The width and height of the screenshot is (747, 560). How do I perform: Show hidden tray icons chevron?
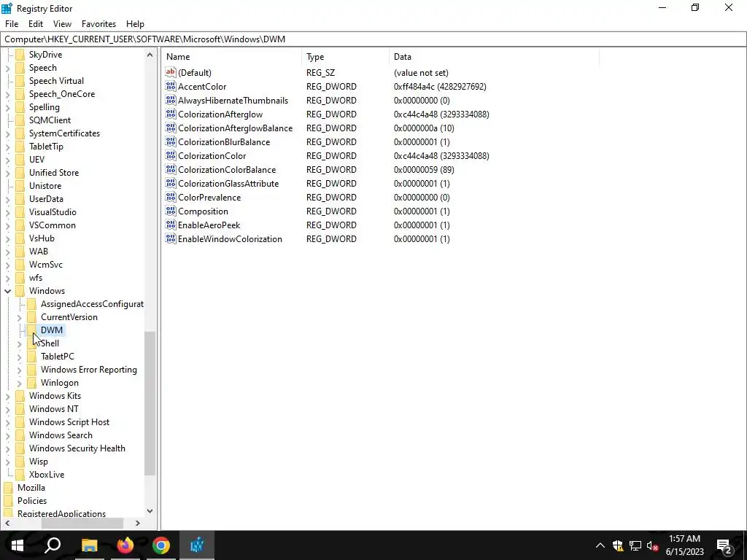[600, 545]
